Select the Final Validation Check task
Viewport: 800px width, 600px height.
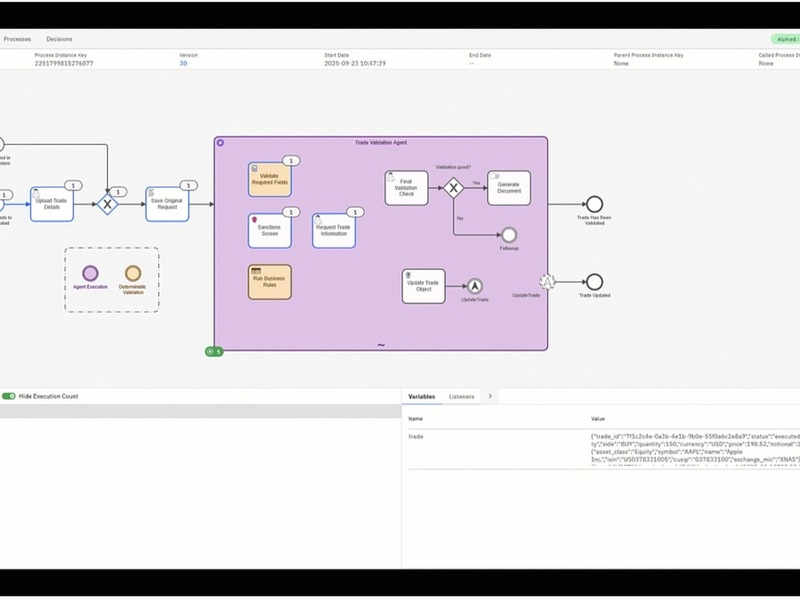[406, 188]
